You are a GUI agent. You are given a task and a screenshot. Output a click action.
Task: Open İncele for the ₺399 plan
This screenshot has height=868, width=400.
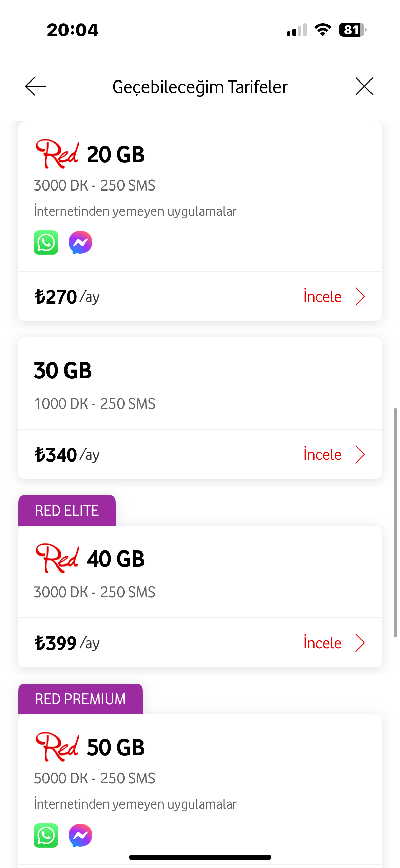[322, 643]
